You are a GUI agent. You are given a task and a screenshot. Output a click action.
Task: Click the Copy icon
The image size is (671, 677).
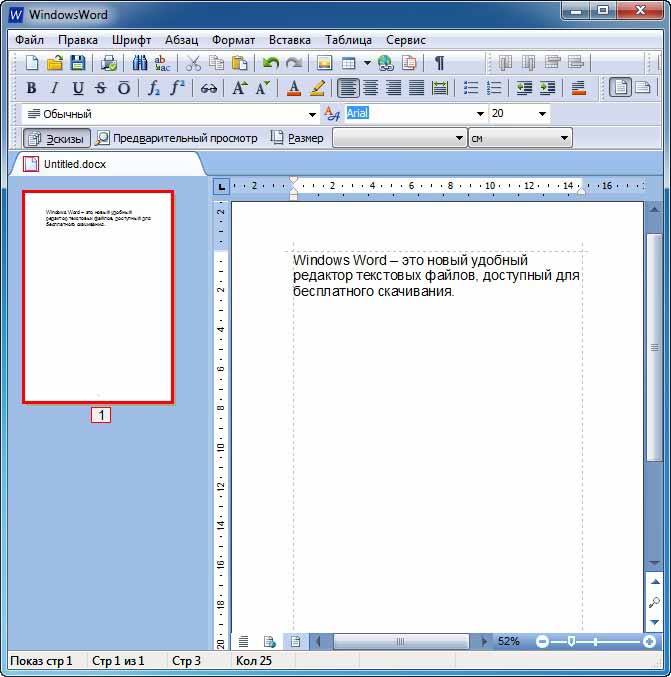[x=216, y=63]
